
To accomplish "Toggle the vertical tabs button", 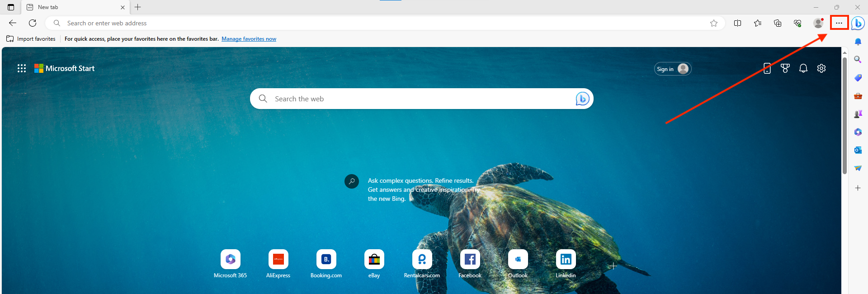I will click(x=11, y=7).
